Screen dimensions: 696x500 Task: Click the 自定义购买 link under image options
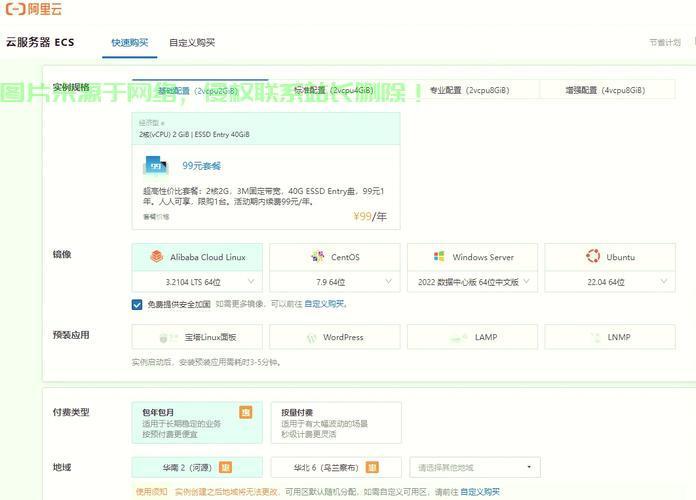tap(324, 304)
